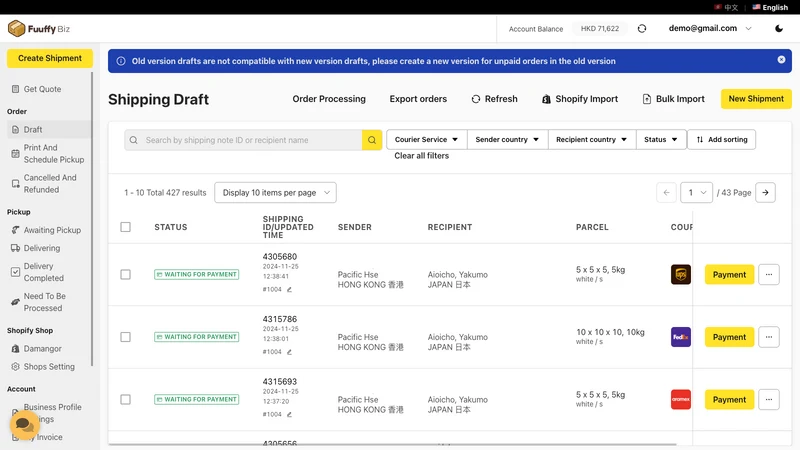Click the HKD 71,622 balance

[600, 29]
